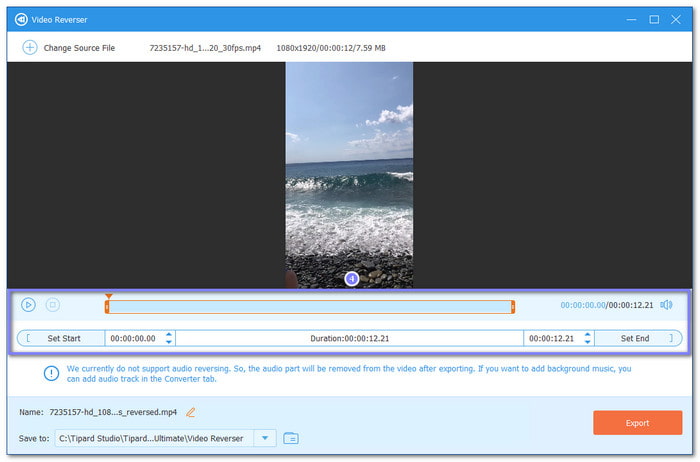Export the reversed video
700x462 pixels.
[x=637, y=423]
